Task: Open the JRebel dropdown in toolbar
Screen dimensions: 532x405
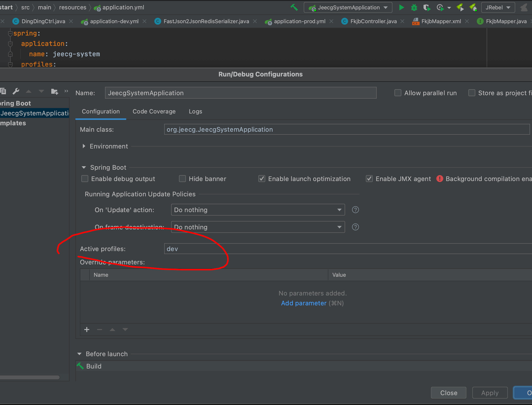Action: [498, 7]
